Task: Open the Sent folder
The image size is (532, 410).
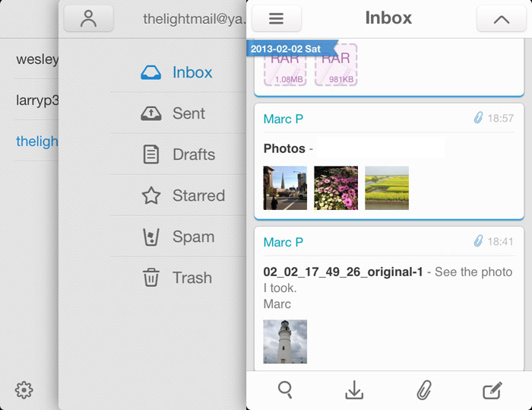Action: 178,113
